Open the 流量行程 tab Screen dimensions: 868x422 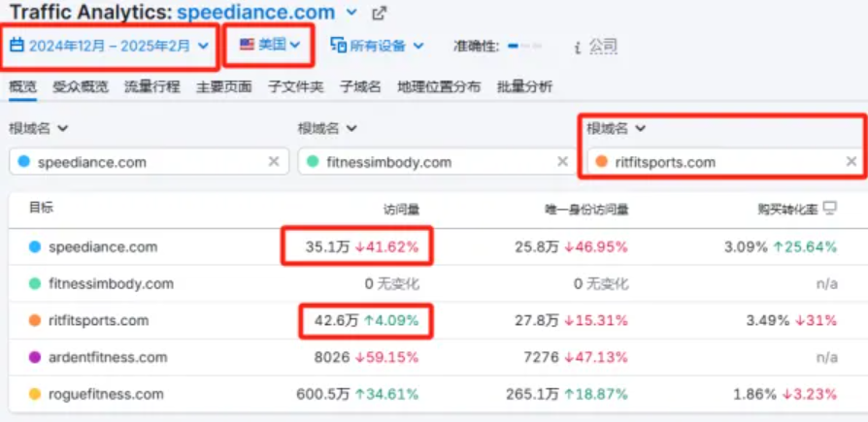click(x=151, y=87)
